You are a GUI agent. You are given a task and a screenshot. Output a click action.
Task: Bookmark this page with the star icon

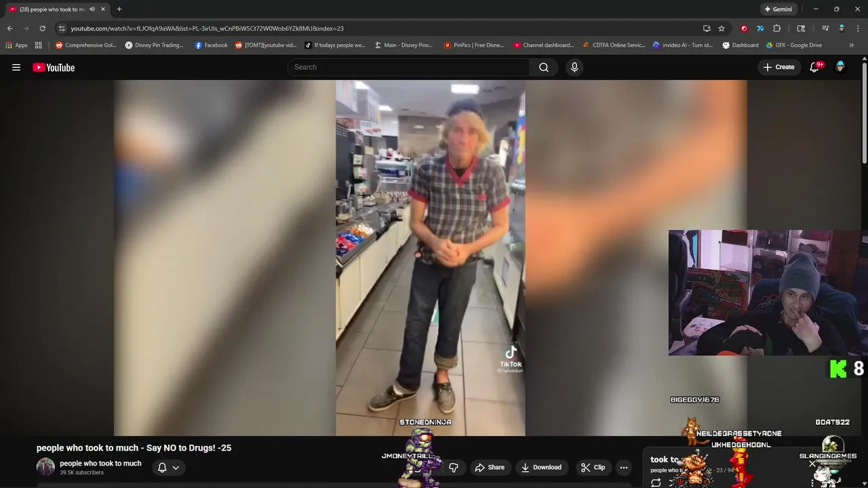[722, 28]
